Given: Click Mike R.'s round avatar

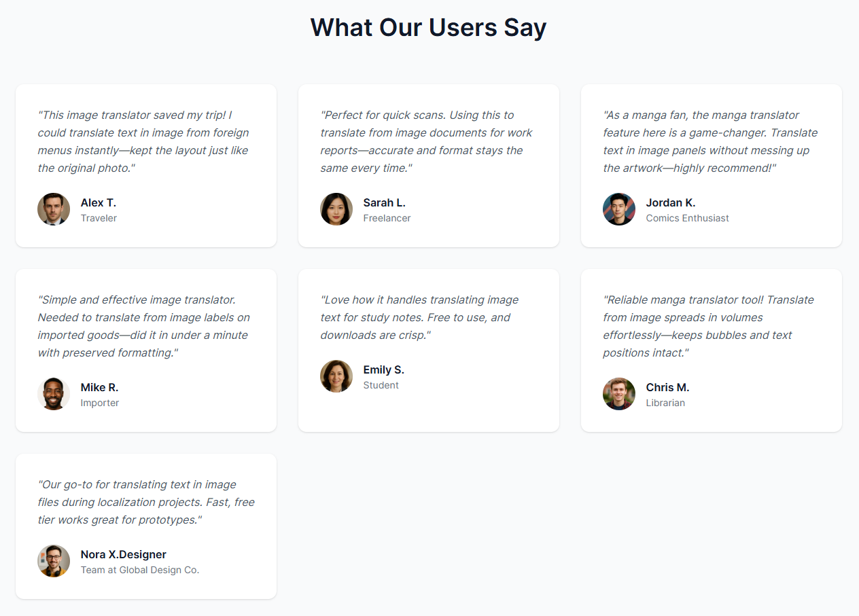Looking at the screenshot, I should (54, 394).
